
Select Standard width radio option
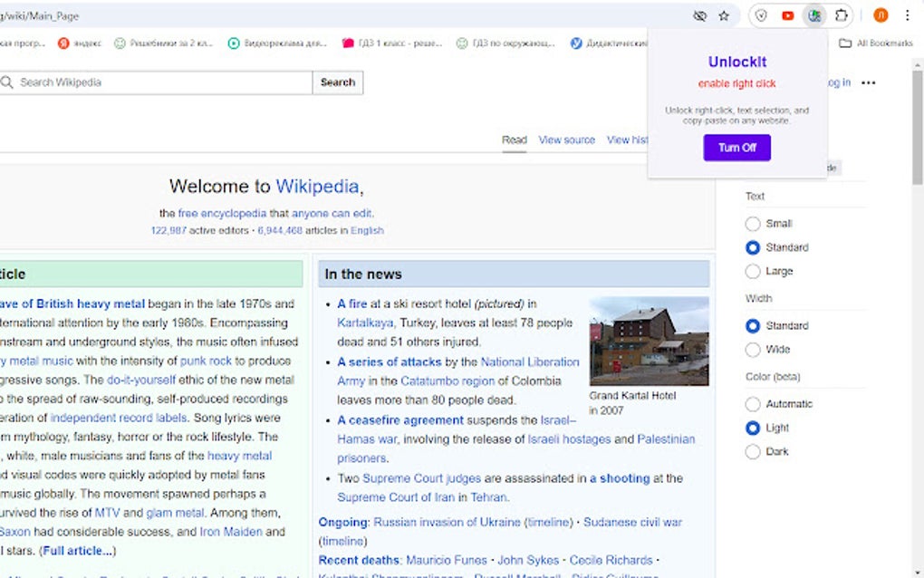pyautogui.click(x=753, y=325)
